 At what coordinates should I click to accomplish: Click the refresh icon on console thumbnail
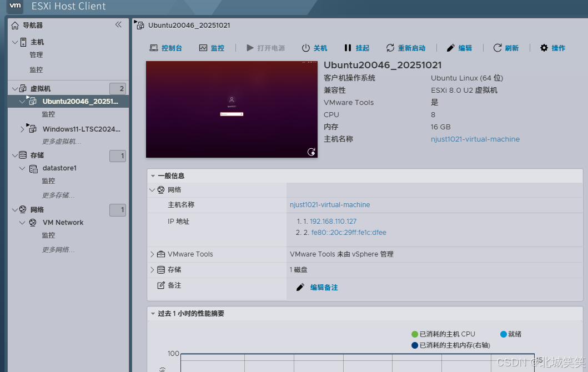(x=311, y=152)
